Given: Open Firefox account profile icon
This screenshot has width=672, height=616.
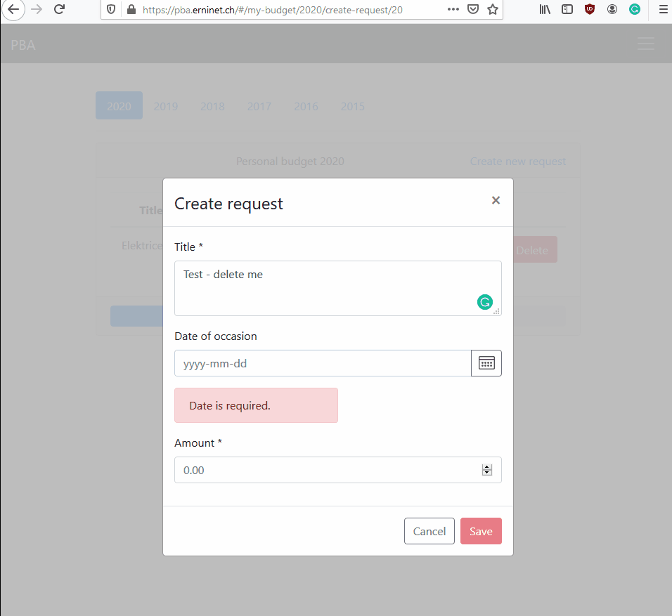Looking at the screenshot, I should pos(612,9).
